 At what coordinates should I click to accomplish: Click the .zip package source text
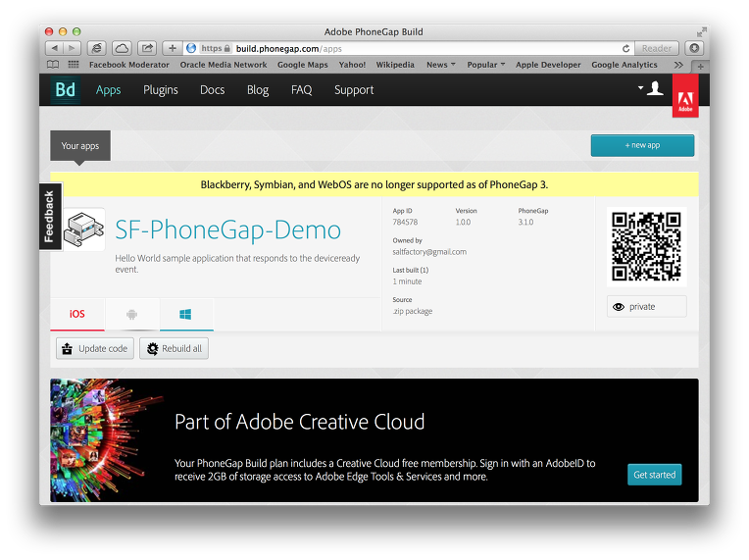pos(412,311)
